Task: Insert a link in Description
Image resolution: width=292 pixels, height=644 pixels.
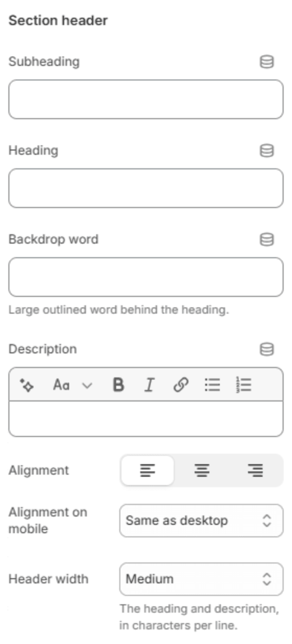Action: (x=181, y=385)
